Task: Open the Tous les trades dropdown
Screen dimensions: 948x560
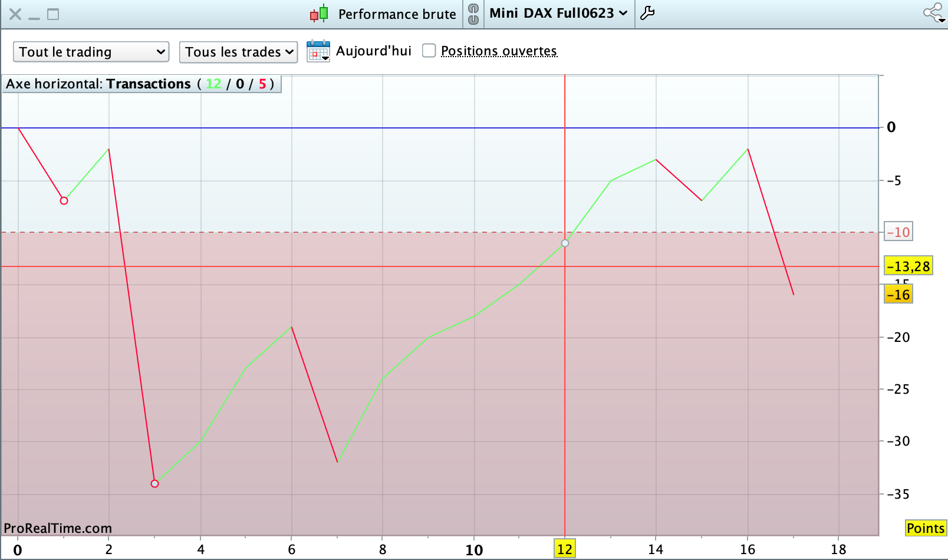Action: coord(238,52)
